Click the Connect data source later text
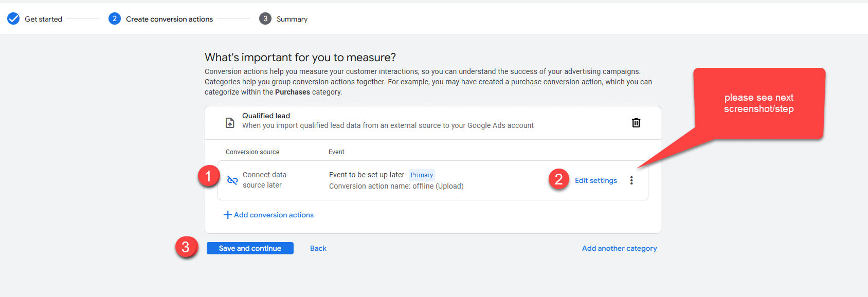868x297 pixels. click(264, 180)
